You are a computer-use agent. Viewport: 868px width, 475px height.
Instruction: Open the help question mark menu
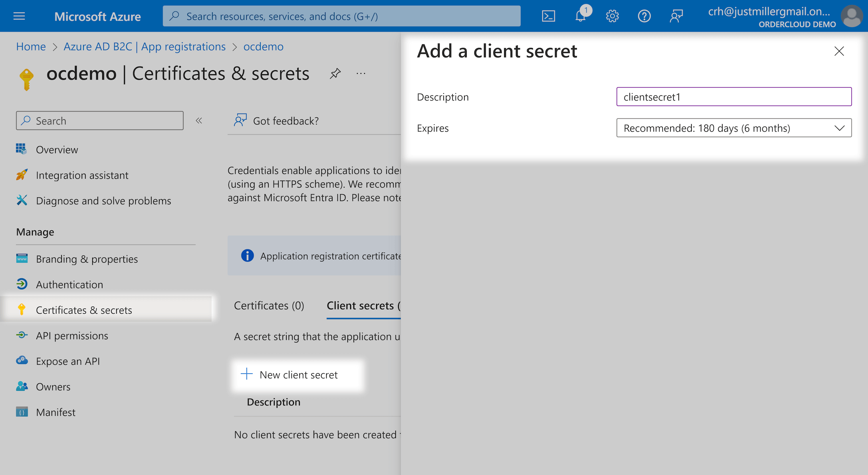(644, 16)
